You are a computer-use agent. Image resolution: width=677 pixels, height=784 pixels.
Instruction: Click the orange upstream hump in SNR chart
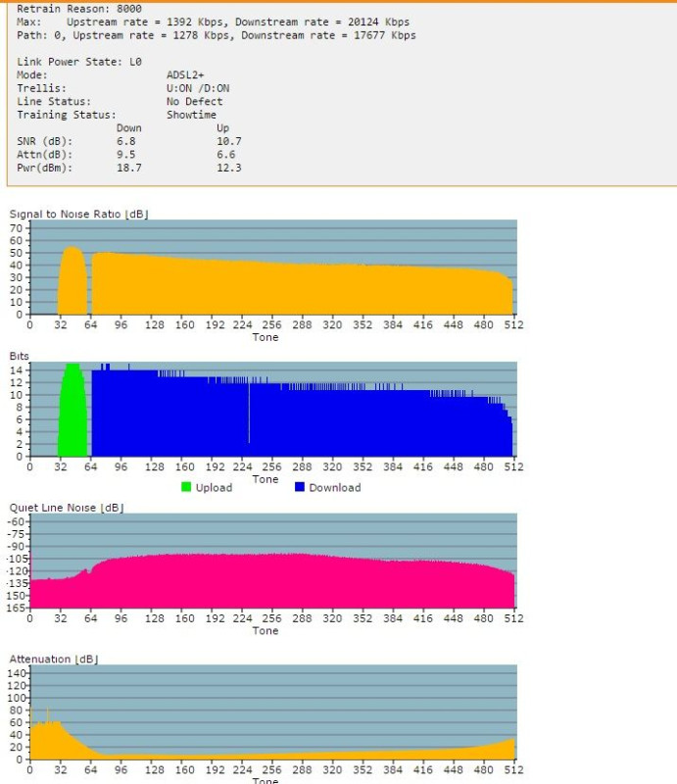tap(73, 282)
